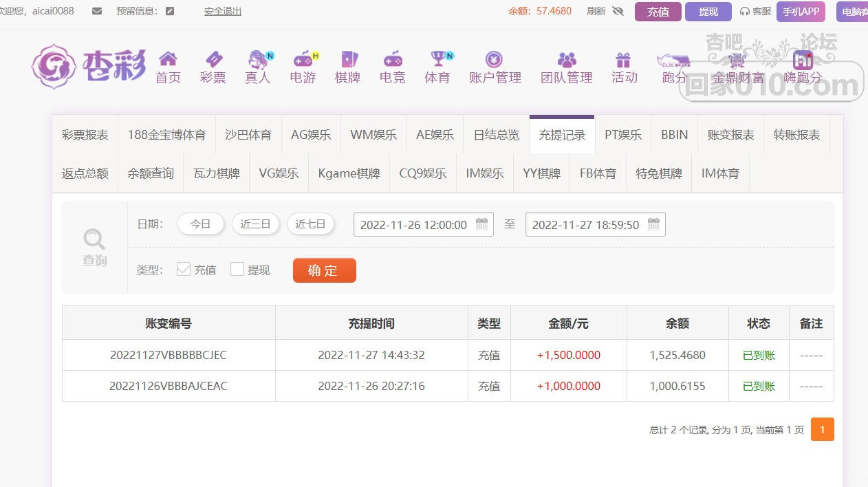
Task: Select the 充提记录 tab
Action: click(562, 135)
